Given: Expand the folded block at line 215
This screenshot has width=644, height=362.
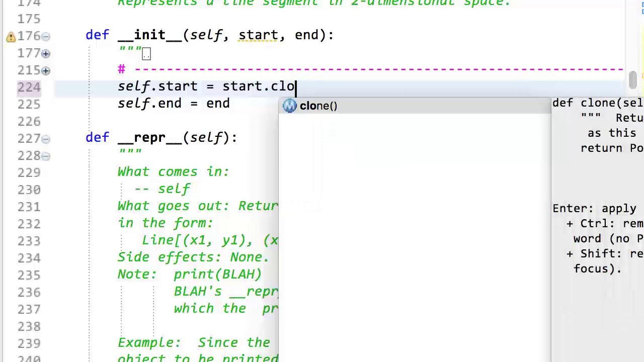Looking at the screenshot, I should pyautogui.click(x=46, y=70).
